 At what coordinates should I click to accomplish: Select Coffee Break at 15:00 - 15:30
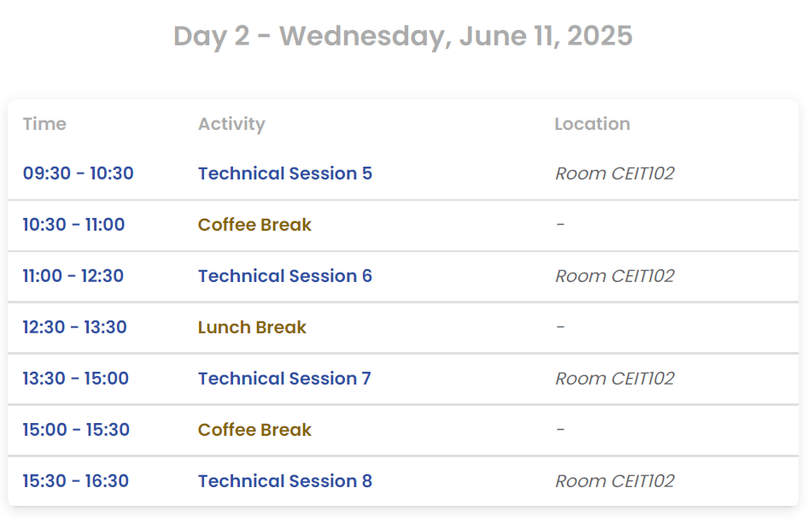click(254, 430)
